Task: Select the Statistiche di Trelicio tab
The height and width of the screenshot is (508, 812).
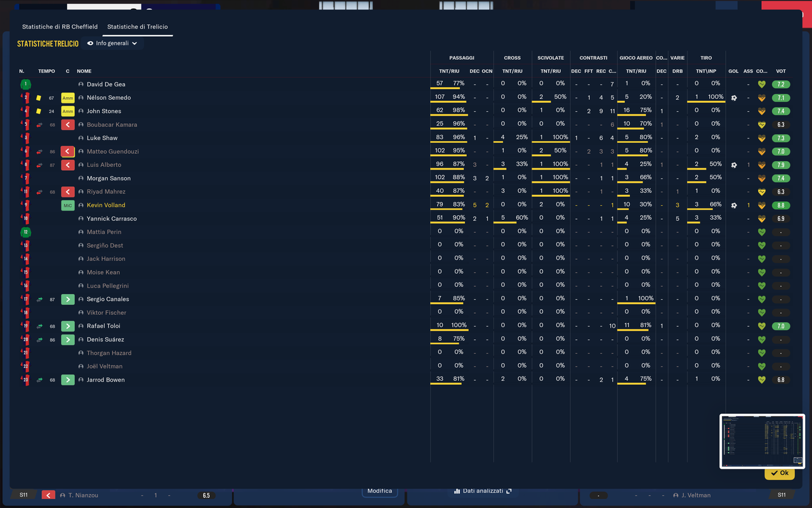Action: click(138, 27)
